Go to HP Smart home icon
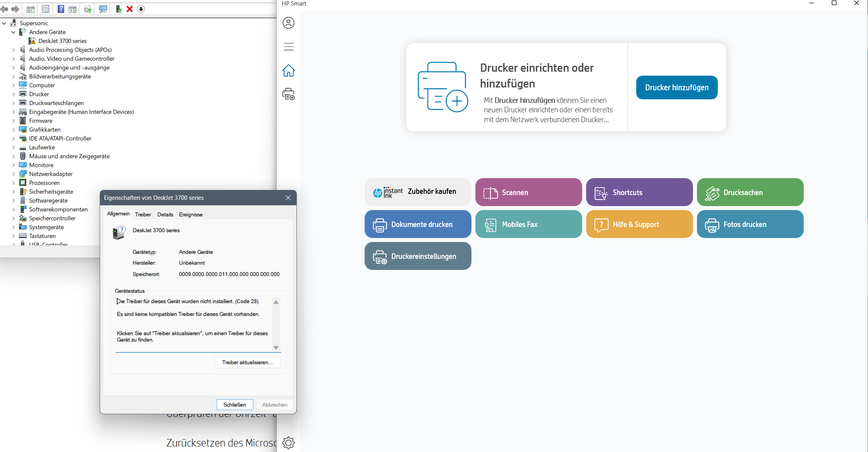868x452 pixels. pos(289,71)
